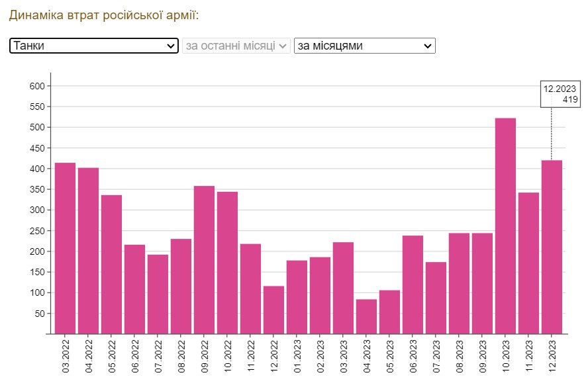Click the 05.2022 bar

coord(111,265)
